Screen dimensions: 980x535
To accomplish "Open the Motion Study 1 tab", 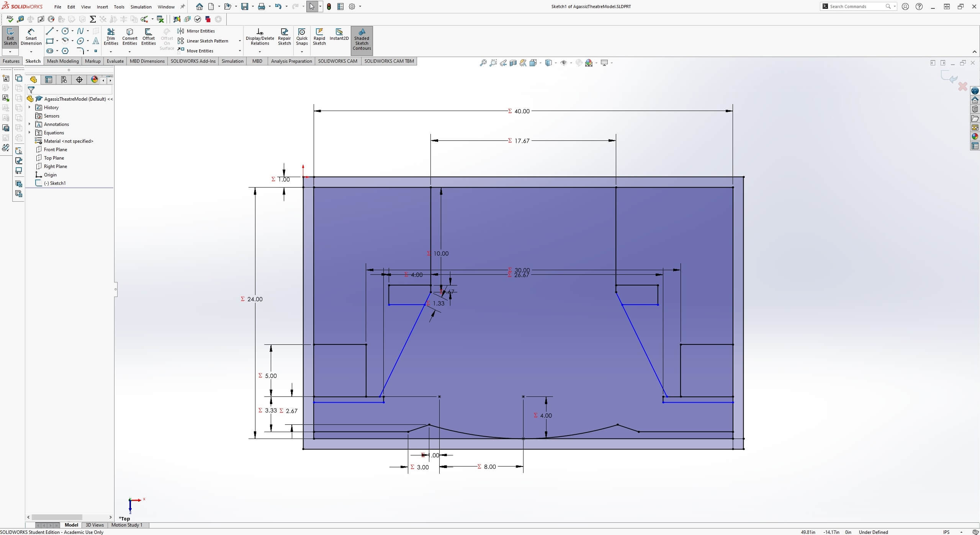I will [x=127, y=525].
